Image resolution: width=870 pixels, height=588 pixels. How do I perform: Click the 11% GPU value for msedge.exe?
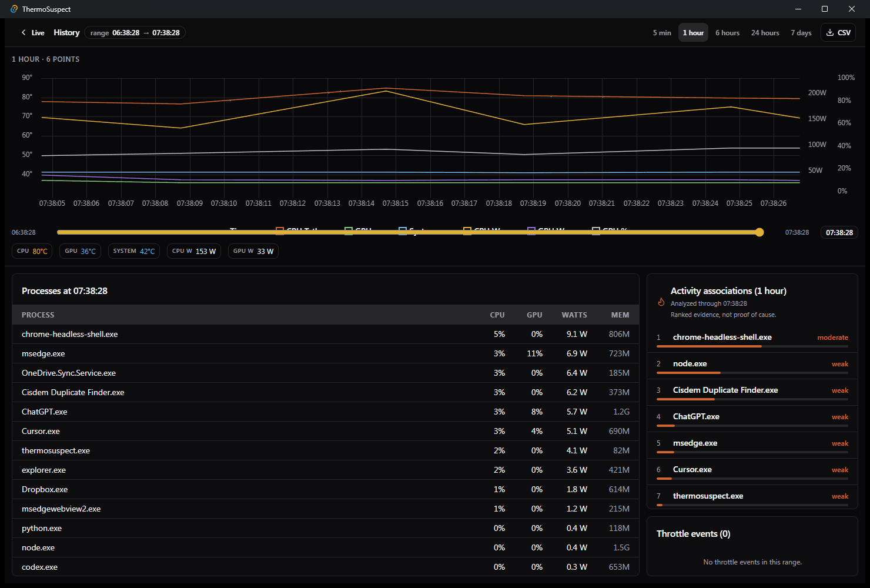tap(534, 353)
